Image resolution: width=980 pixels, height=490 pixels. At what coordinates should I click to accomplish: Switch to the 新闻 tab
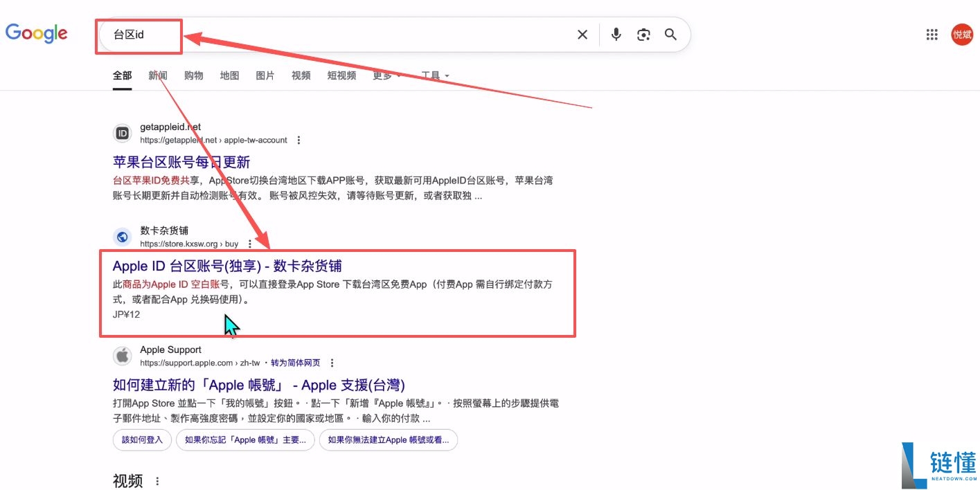click(x=158, y=75)
